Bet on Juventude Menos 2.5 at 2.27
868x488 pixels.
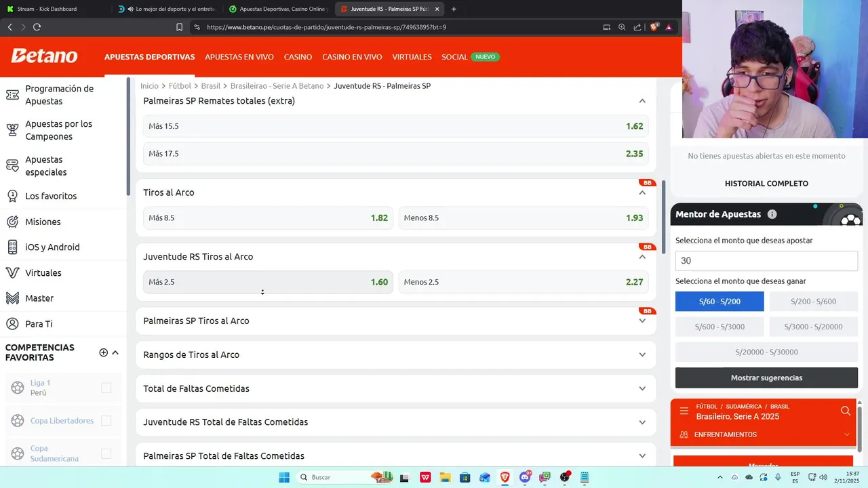pyautogui.click(x=524, y=282)
